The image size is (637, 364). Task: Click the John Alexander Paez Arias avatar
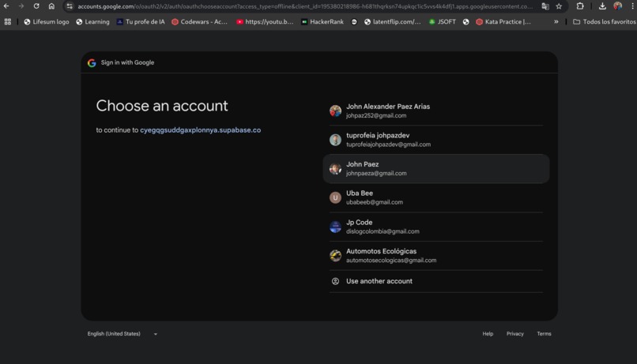335,111
